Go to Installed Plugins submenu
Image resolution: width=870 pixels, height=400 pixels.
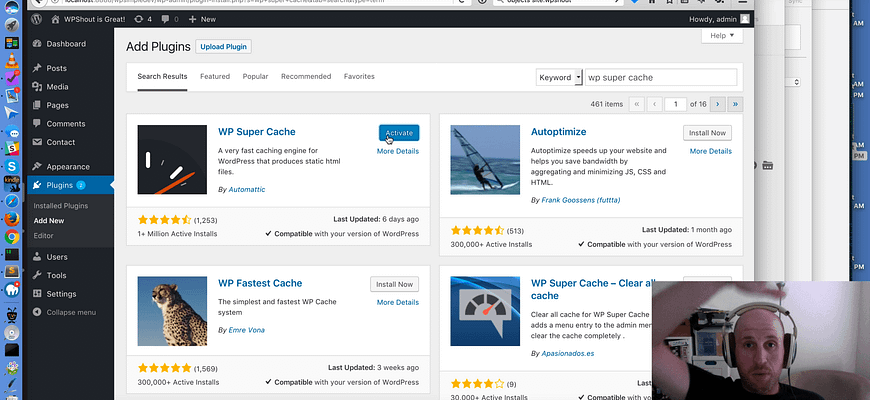60,206
